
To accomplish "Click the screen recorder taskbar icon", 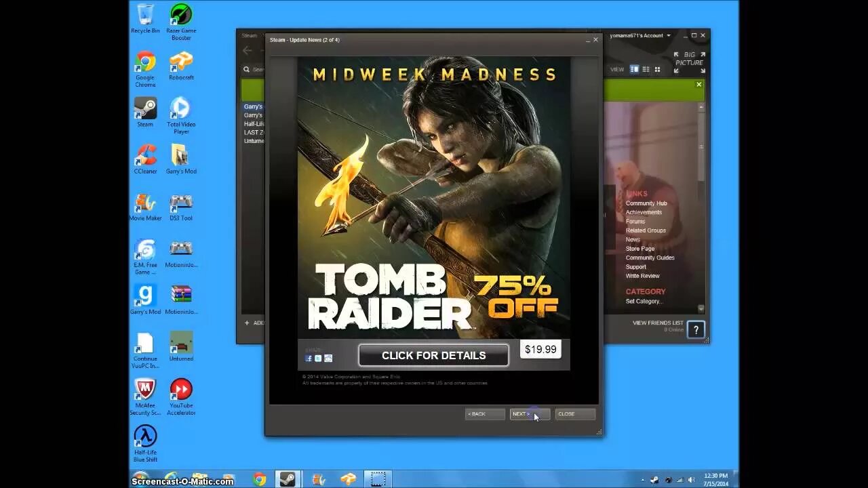I will coord(379,479).
